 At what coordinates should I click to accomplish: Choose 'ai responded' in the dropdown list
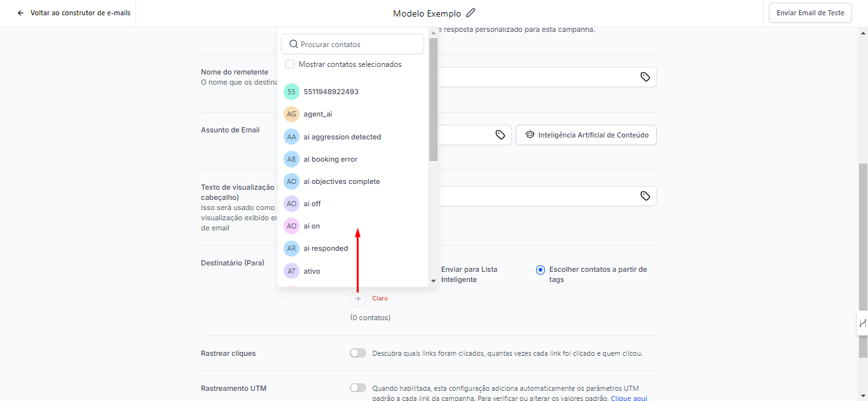326,248
